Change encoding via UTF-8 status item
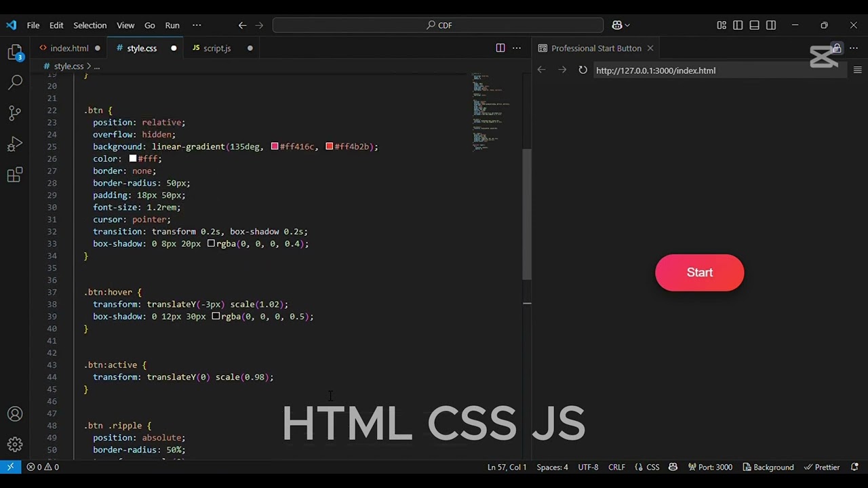This screenshot has height=488, width=868. click(588, 467)
